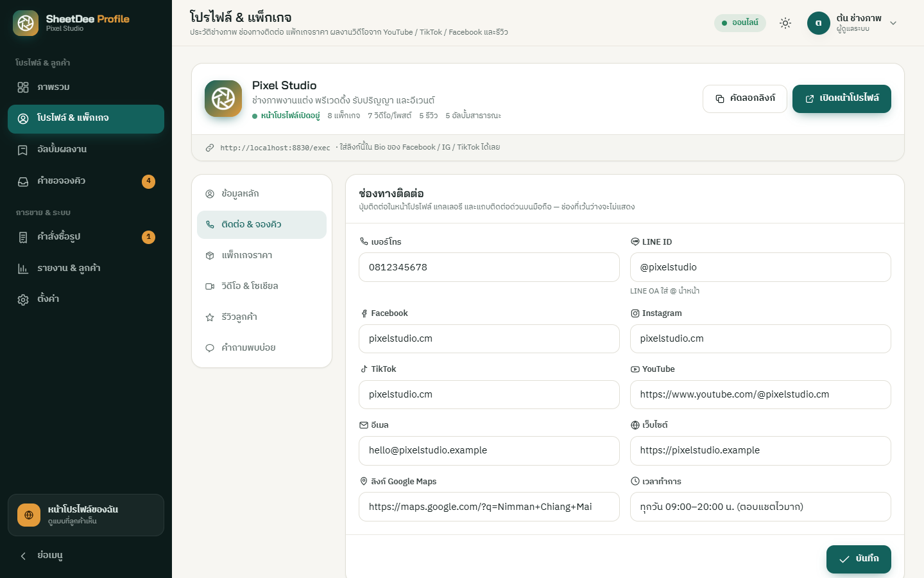
Task: Select โปรไฟล์ & แพ็กเกจ sidebar item
Action: (86, 119)
